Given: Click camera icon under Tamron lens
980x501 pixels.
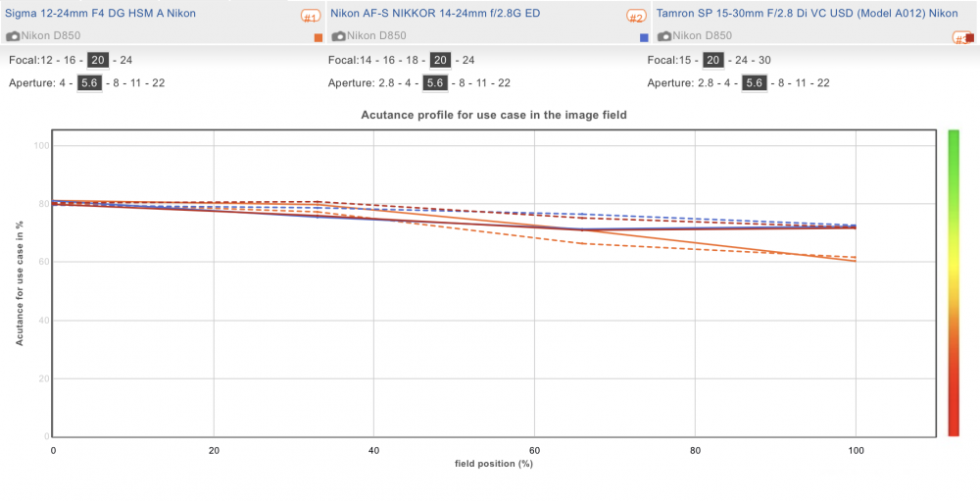Looking at the screenshot, I should tap(664, 36).
